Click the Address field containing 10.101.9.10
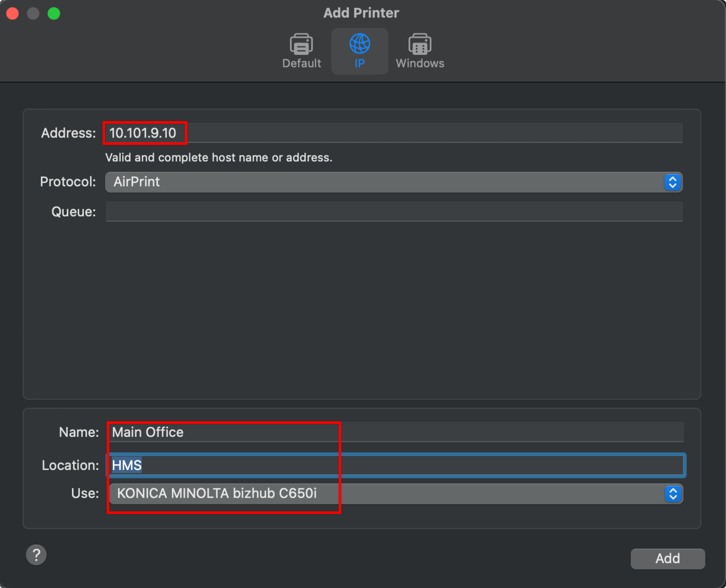Viewport: 726px width, 588px height. tap(394, 133)
